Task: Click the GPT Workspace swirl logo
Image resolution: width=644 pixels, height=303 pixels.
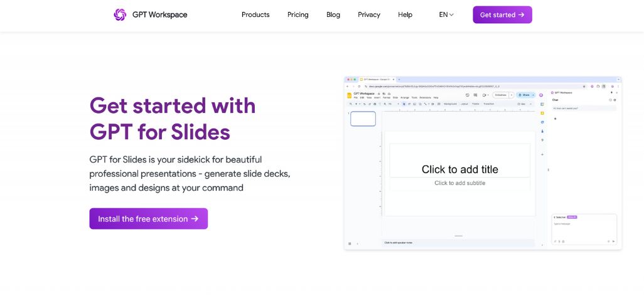Action: [120, 15]
